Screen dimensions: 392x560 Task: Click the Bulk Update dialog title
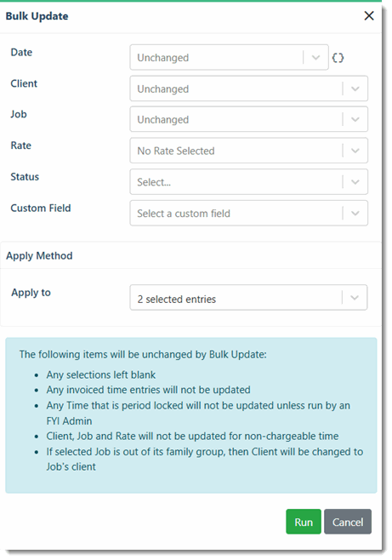pyautogui.click(x=37, y=16)
